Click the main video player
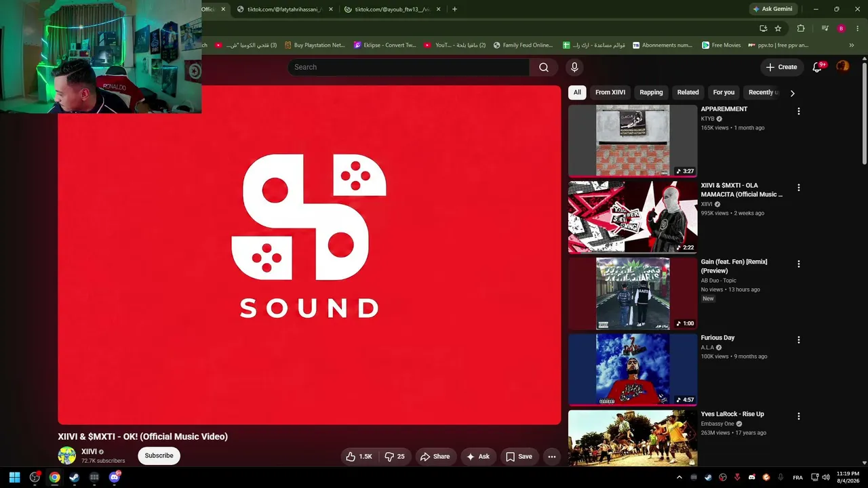The height and width of the screenshot is (488, 868). click(x=309, y=255)
